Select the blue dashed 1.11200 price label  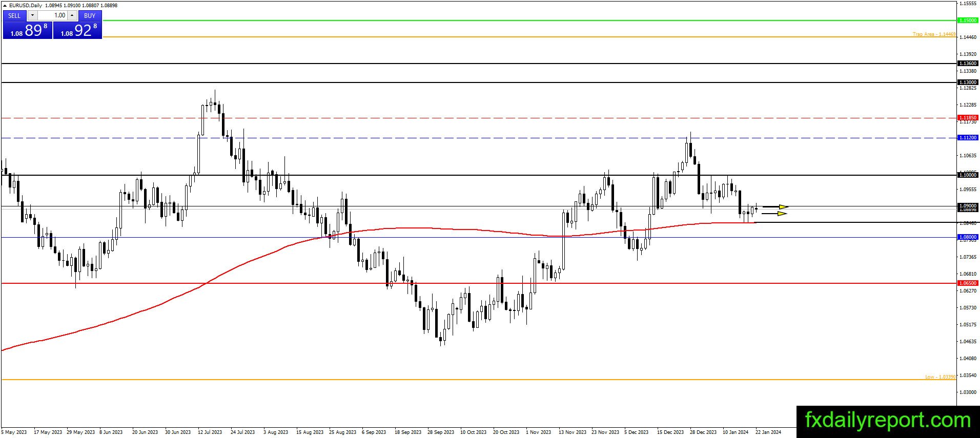tap(968, 138)
